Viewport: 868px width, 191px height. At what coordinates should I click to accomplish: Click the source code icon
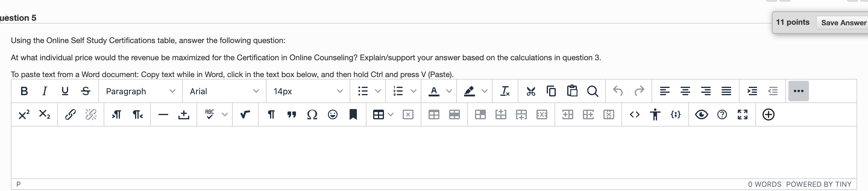pos(634,115)
